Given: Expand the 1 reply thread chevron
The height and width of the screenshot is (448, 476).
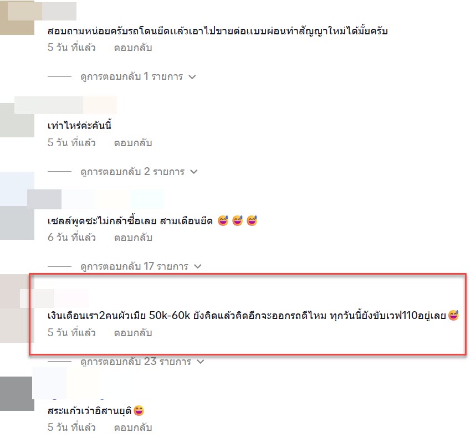Looking at the screenshot, I should tap(192, 77).
